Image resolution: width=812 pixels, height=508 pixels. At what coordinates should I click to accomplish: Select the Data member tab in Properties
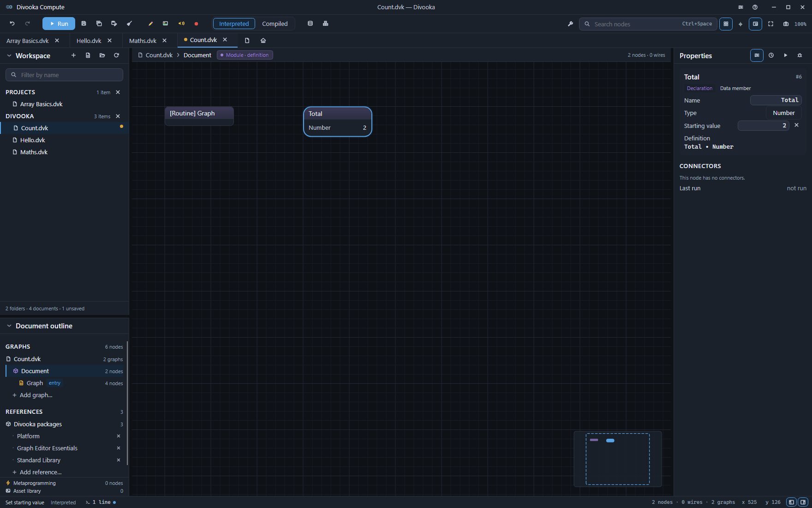[x=735, y=88]
